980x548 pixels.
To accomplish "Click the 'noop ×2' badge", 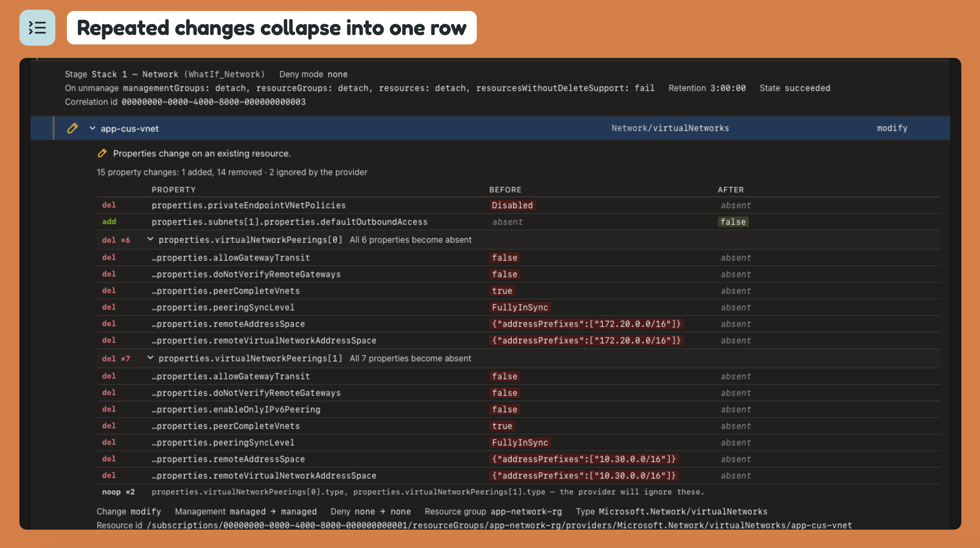I will pos(118,492).
